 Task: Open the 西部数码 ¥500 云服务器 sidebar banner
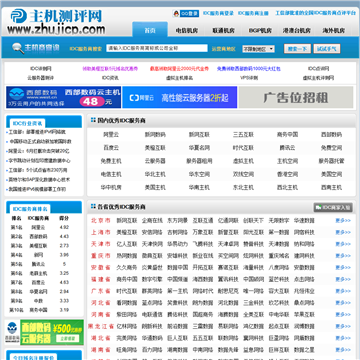44,332
